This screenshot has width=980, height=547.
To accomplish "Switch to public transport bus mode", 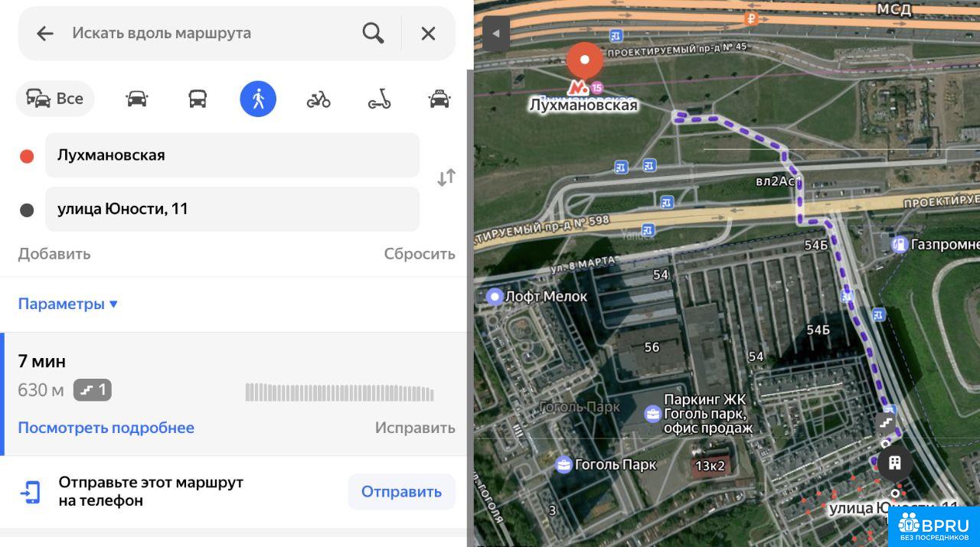I will [198, 99].
